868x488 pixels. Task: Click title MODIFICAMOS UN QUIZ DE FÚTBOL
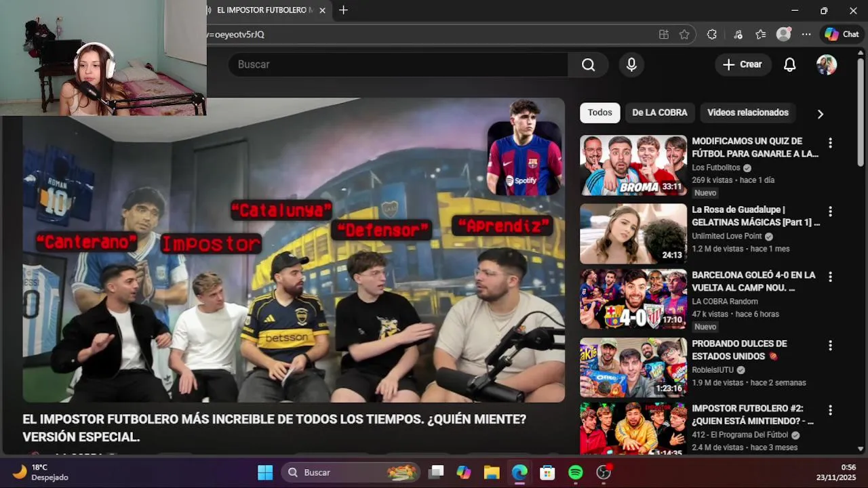click(x=755, y=147)
